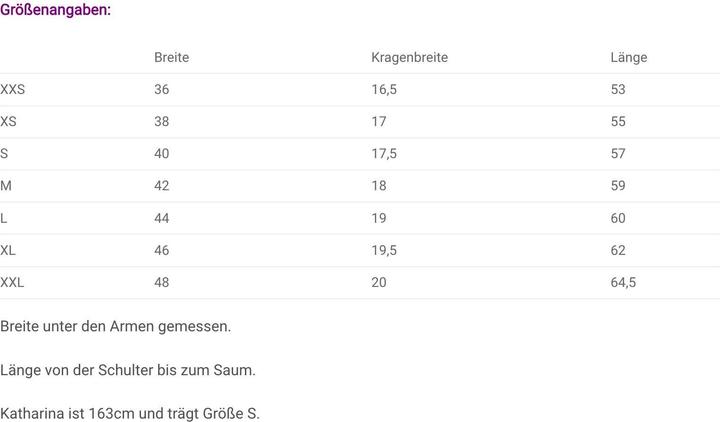Click the Katharina ist 163cm sentence
Screen dimensions: 720x422
(130, 413)
